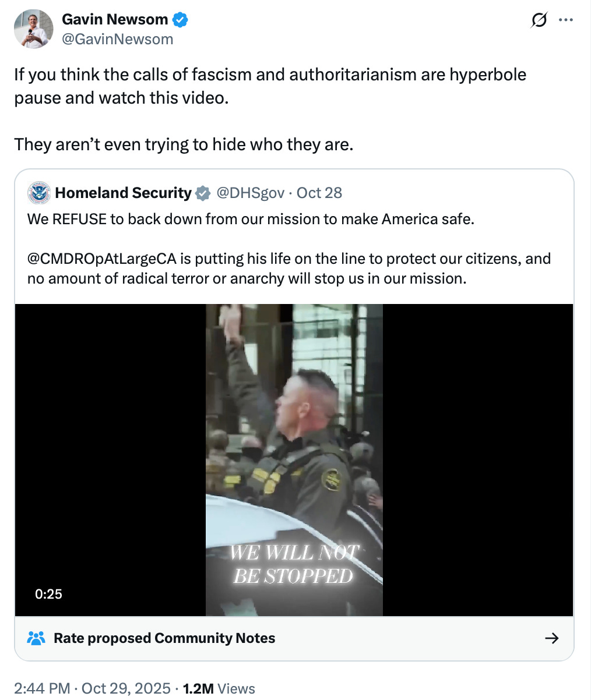Click the 0:25 video duration indicator
Image resolution: width=591 pixels, height=700 pixels.
(x=50, y=594)
